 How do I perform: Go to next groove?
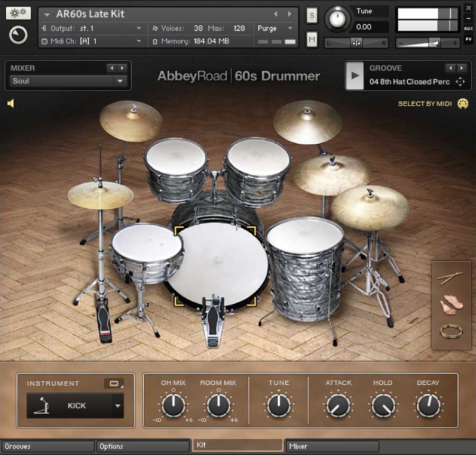pos(461,68)
